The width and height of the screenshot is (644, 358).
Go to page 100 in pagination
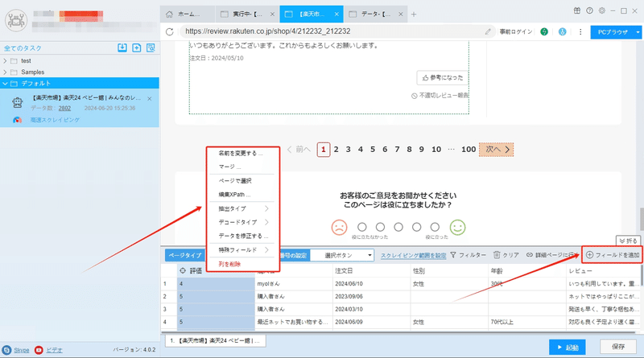tap(469, 150)
